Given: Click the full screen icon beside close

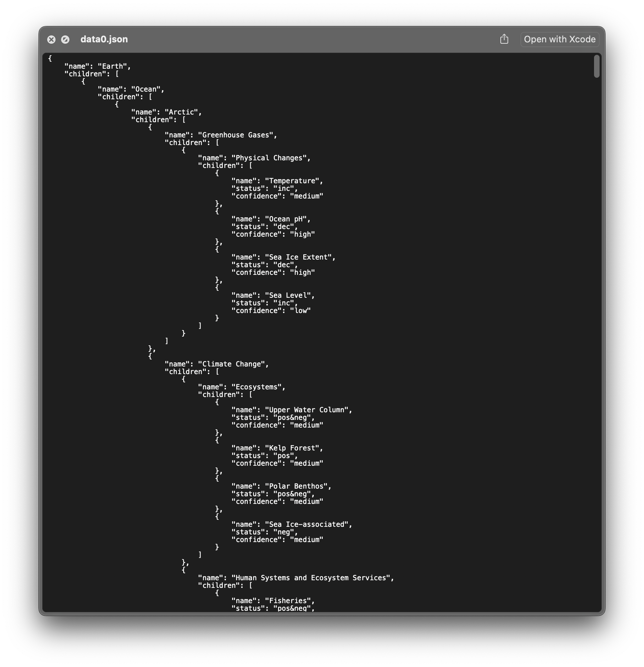Looking at the screenshot, I should [x=65, y=40].
